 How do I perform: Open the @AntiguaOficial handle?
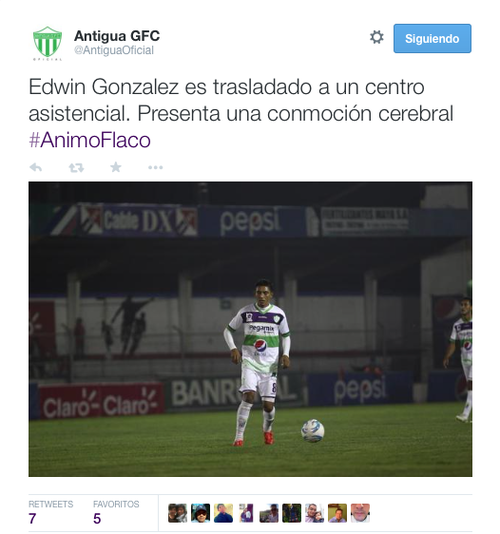[114, 50]
